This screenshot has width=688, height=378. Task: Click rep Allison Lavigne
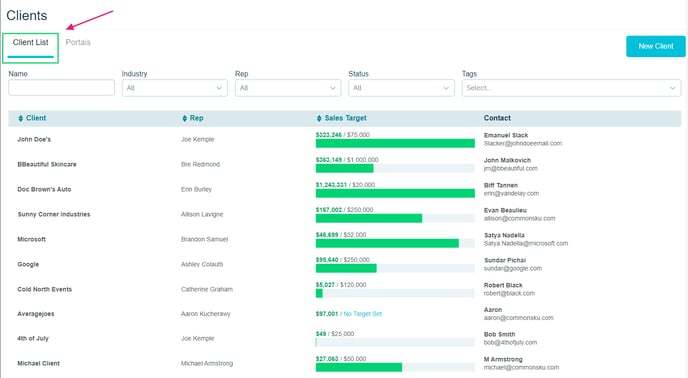[x=202, y=214]
